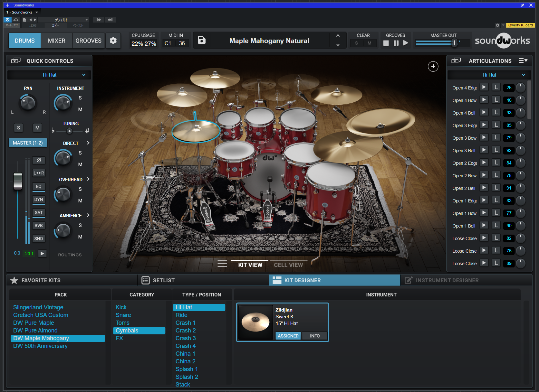
Task: Play the groove
Action: pos(406,43)
